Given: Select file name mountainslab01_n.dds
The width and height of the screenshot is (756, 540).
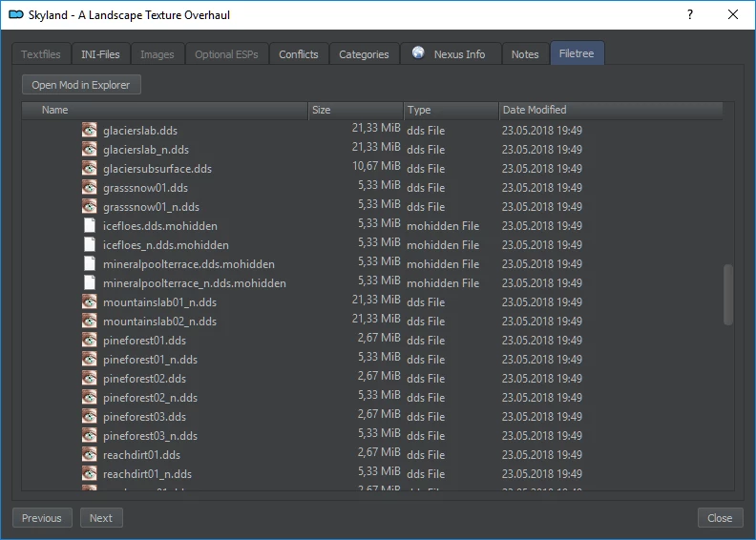Looking at the screenshot, I should (159, 302).
